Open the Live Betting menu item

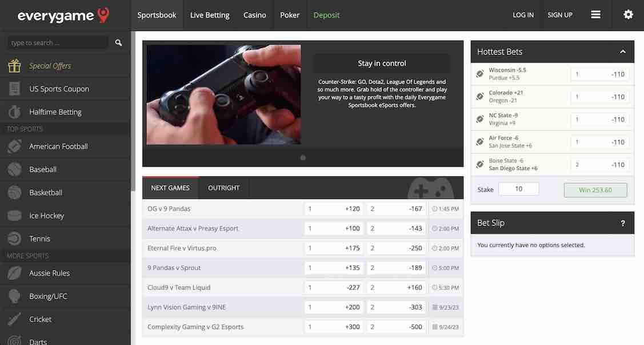pos(210,15)
